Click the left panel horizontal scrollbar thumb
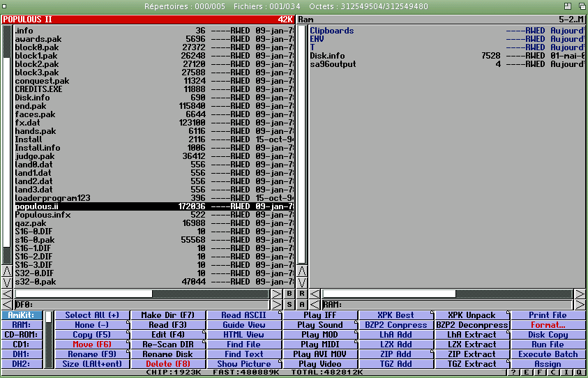The image size is (588, 378). [84, 294]
